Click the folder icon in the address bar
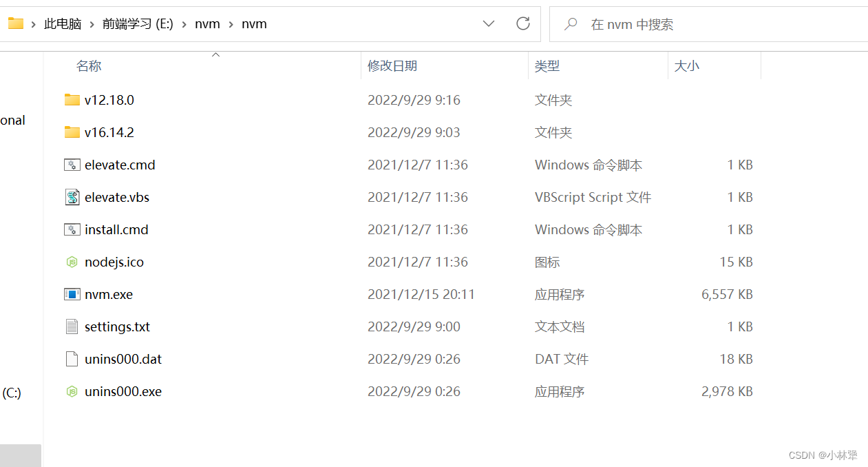Viewport: 868px width, 467px height. 14,23
